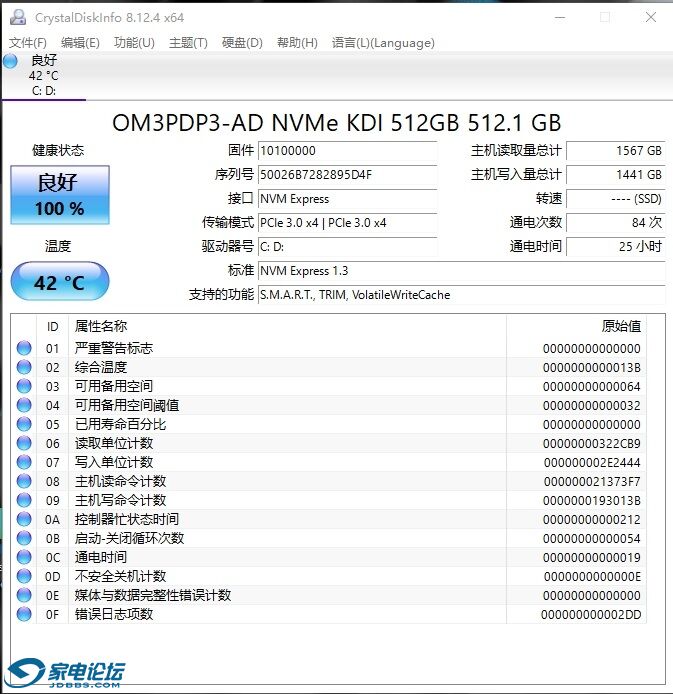Click raw value 0000000322CB9
This screenshot has width=673, height=694.
click(592, 444)
